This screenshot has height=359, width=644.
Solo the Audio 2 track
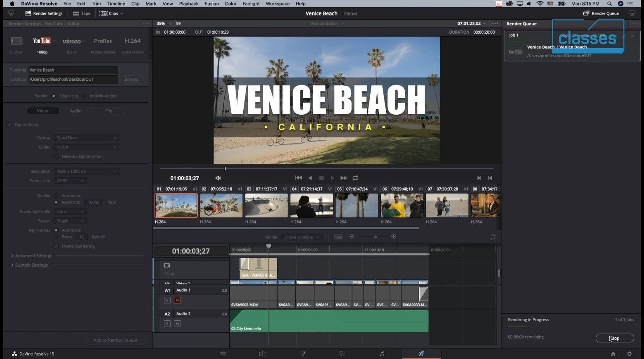167,324
